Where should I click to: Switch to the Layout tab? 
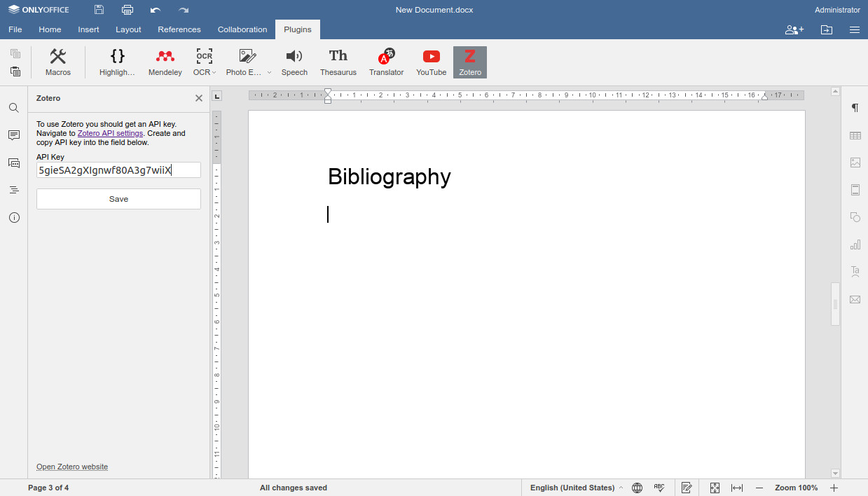tap(128, 29)
